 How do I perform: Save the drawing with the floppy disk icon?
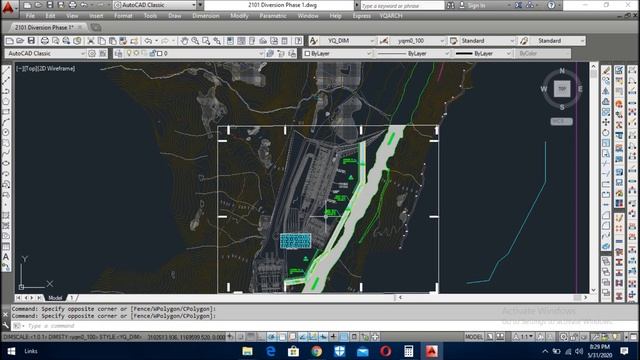tap(31, 41)
